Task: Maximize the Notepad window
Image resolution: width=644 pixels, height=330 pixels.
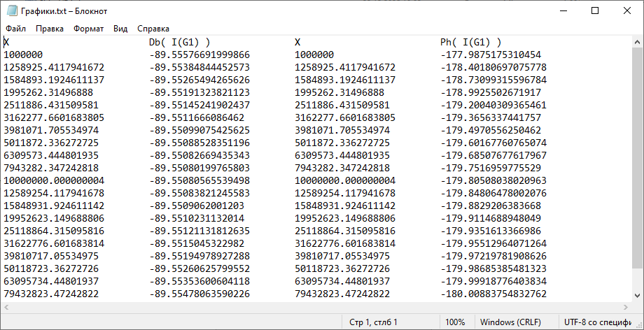Action: pyautogui.click(x=595, y=11)
